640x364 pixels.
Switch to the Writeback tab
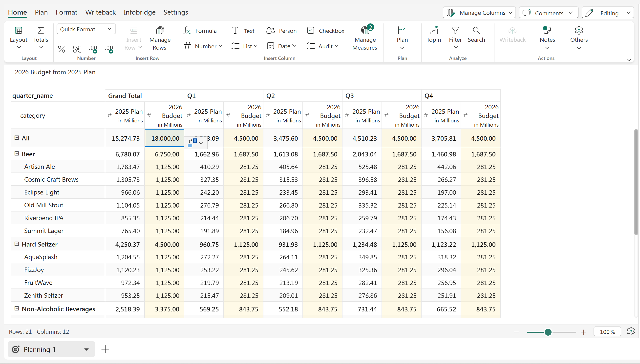pyautogui.click(x=100, y=12)
